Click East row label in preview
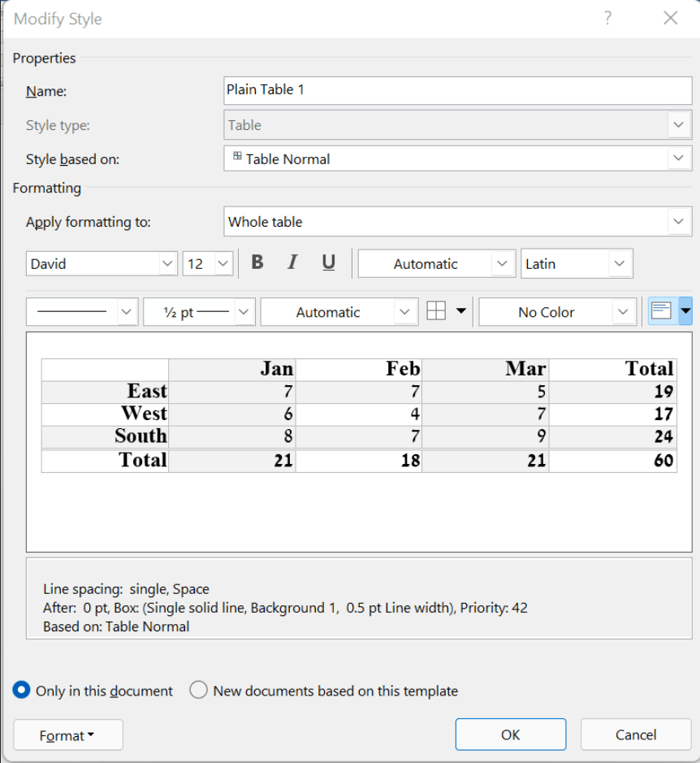Screen dimensions: 700x763 tap(147, 391)
